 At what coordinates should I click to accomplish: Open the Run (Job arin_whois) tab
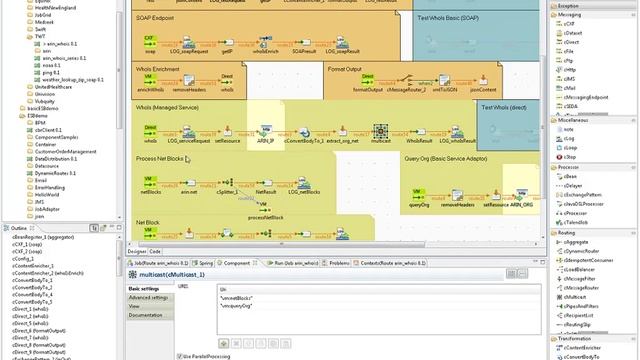click(x=293, y=263)
